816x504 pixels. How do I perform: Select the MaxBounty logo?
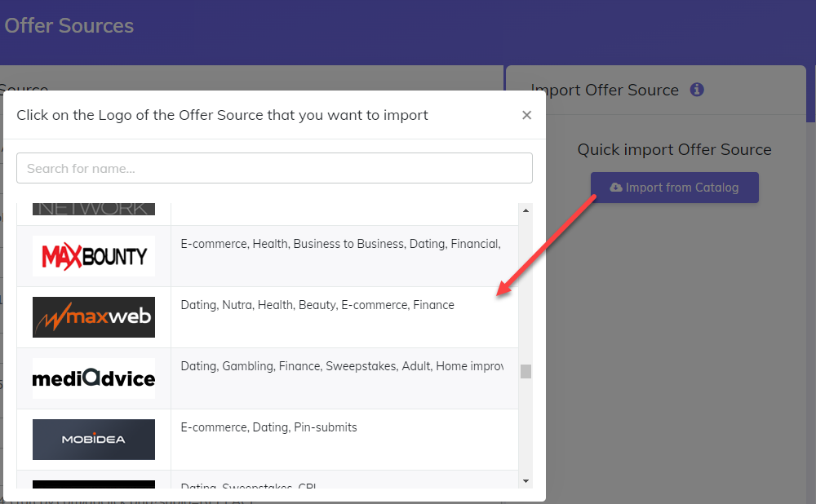coord(94,256)
